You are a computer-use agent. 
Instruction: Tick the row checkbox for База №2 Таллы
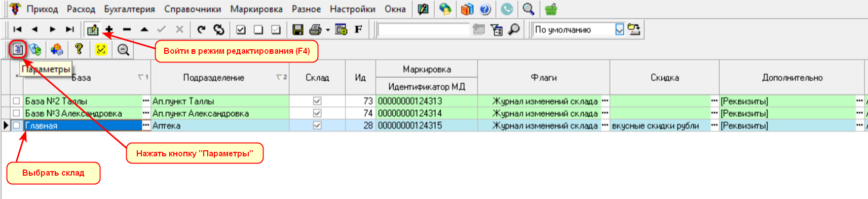(16, 101)
